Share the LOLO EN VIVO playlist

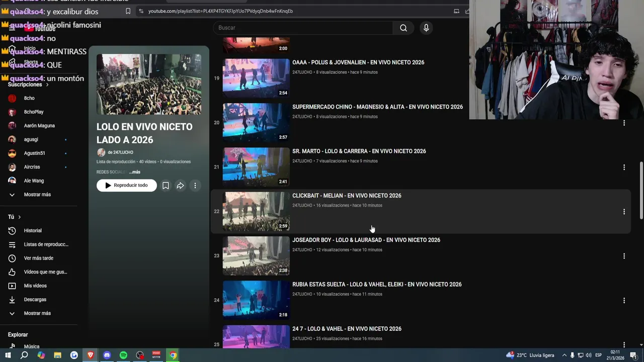180,186
